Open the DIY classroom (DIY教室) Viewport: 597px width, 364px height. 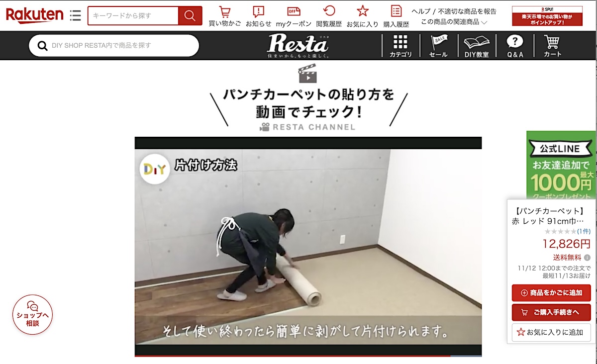click(477, 46)
